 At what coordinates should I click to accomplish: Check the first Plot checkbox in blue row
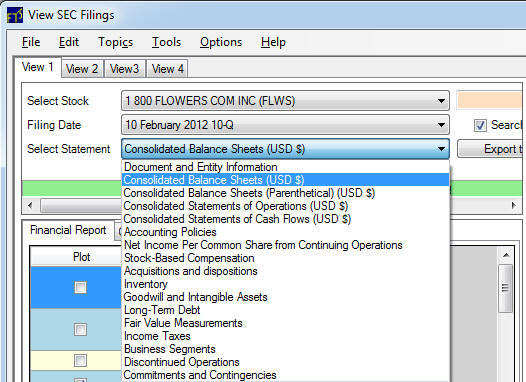[x=80, y=287]
